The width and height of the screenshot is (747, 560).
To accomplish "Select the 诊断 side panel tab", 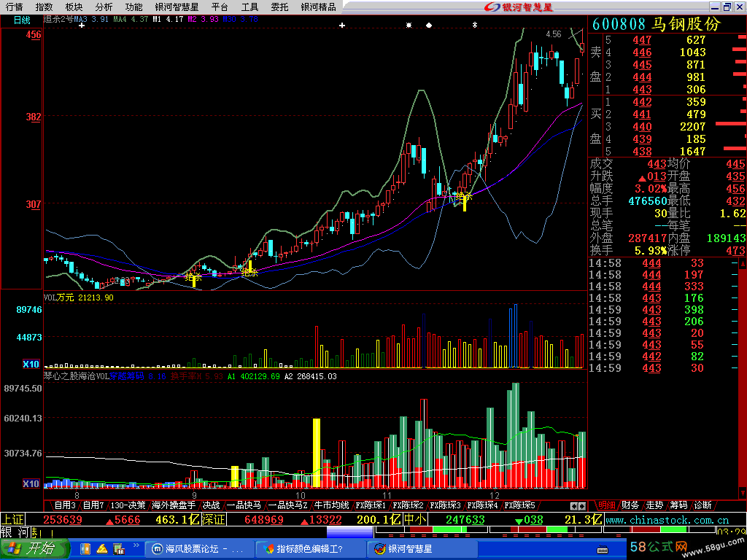I will pos(703,505).
